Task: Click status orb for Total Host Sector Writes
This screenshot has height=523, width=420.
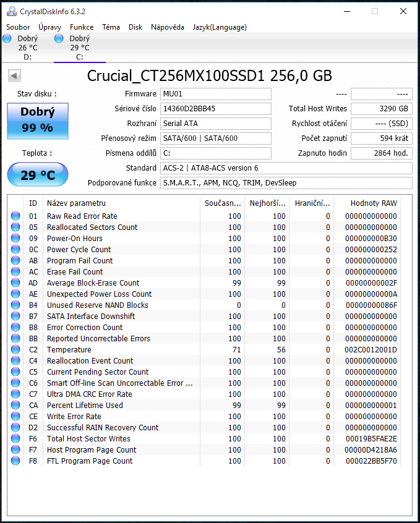Action: tap(15, 438)
